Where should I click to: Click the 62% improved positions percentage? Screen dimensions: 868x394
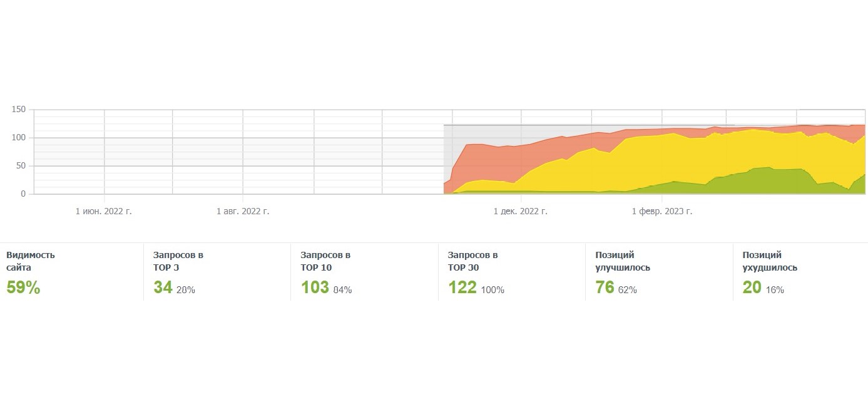(x=628, y=290)
